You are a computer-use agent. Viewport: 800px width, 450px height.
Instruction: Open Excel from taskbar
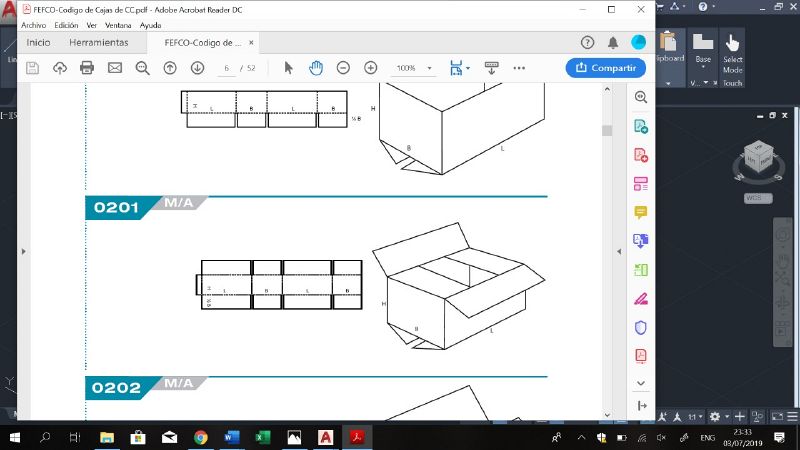(x=263, y=437)
